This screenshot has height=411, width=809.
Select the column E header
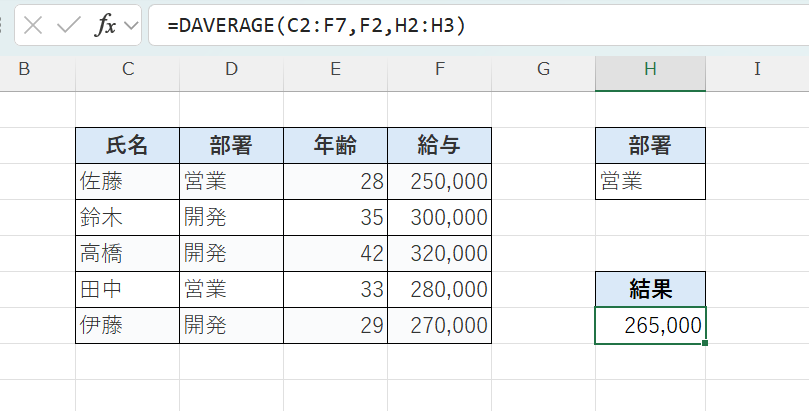click(335, 69)
